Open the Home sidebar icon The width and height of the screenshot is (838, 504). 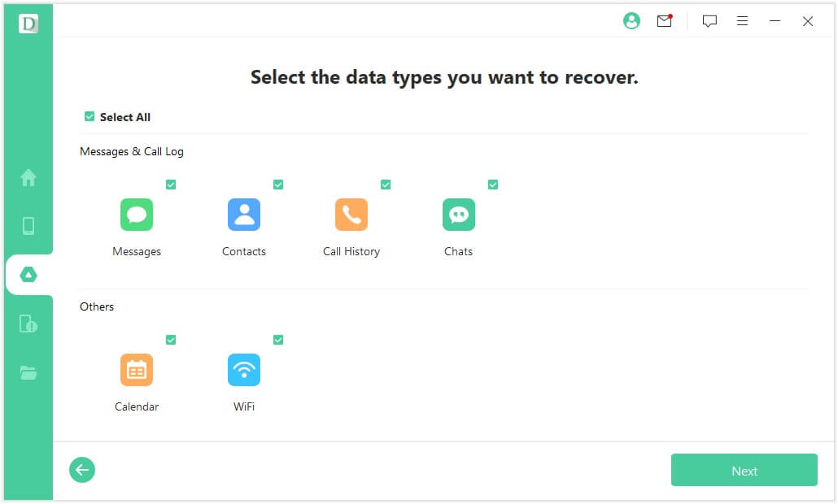click(28, 177)
